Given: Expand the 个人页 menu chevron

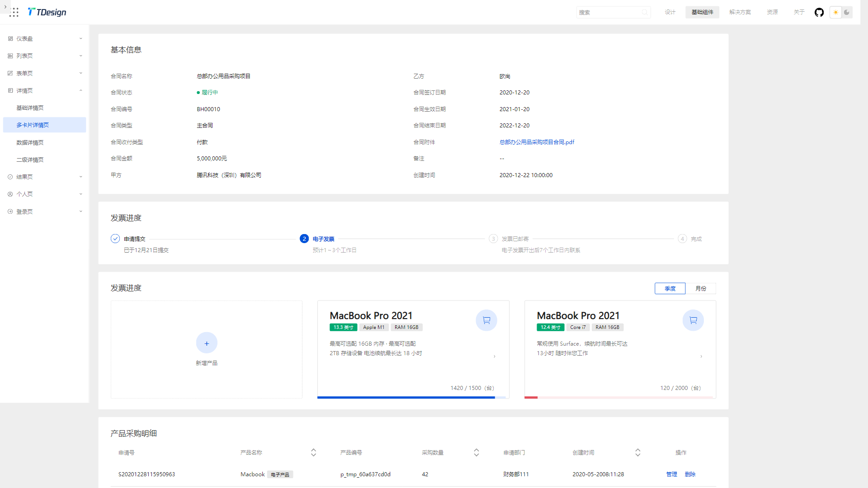Looking at the screenshot, I should click(x=81, y=194).
